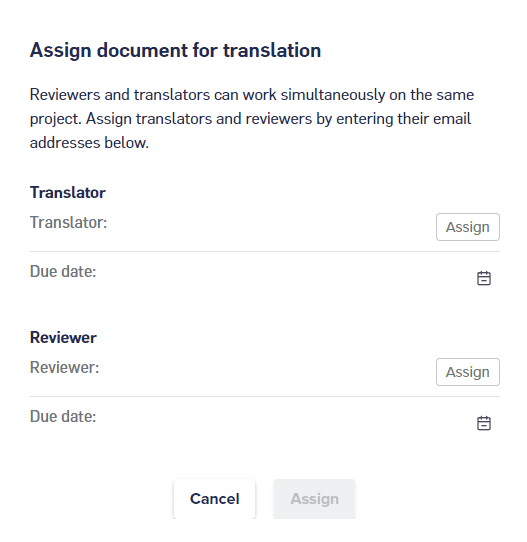This screenshot has width=527, height=542.
Task: Click the Assign button next to Reviewer
Action: click(x=468, y=372)
